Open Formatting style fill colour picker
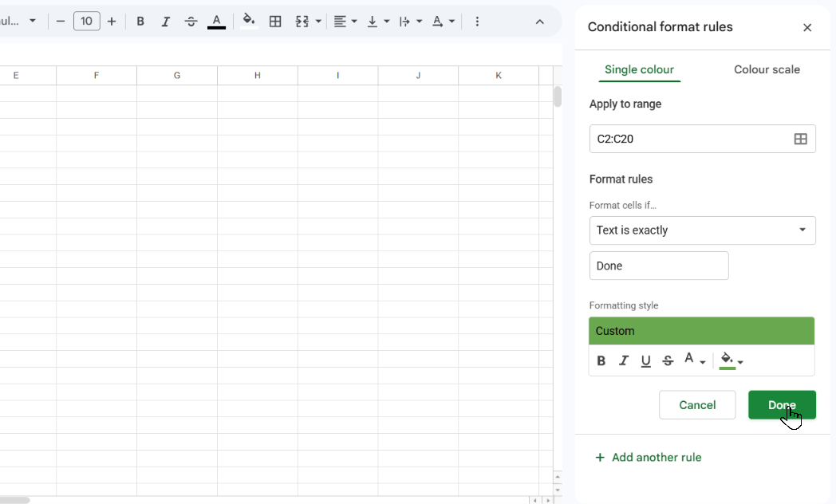836x504 pixels. [731, 360]
